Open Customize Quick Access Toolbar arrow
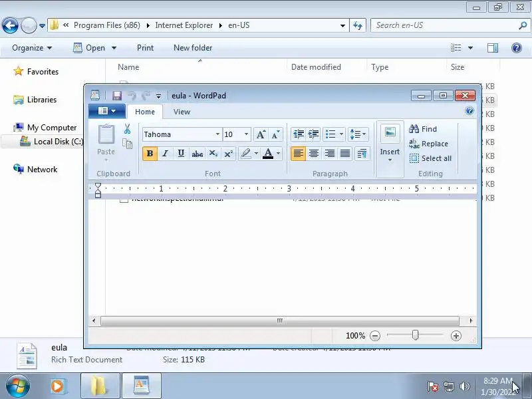 coord(158,96)
